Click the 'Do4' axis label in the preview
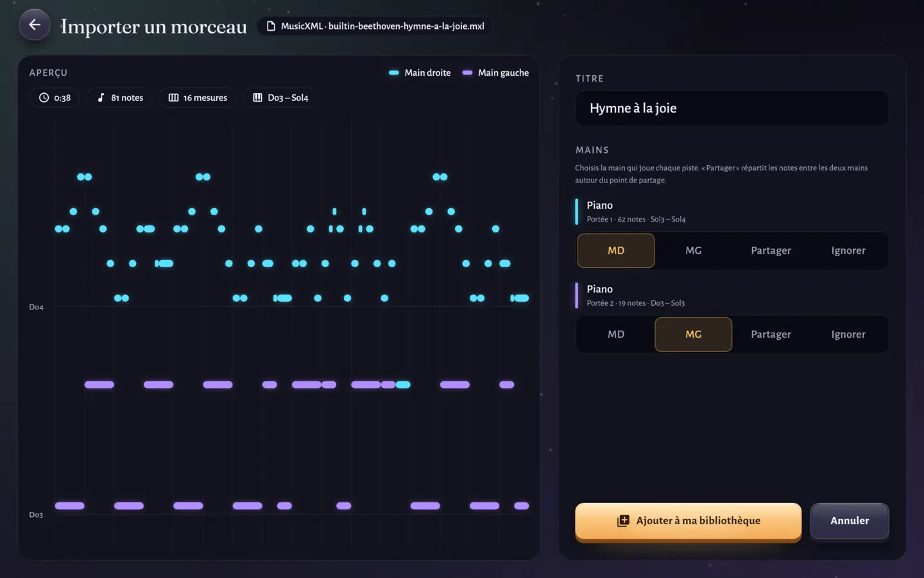Screen dimensions: 924x578 click(36, 307)
